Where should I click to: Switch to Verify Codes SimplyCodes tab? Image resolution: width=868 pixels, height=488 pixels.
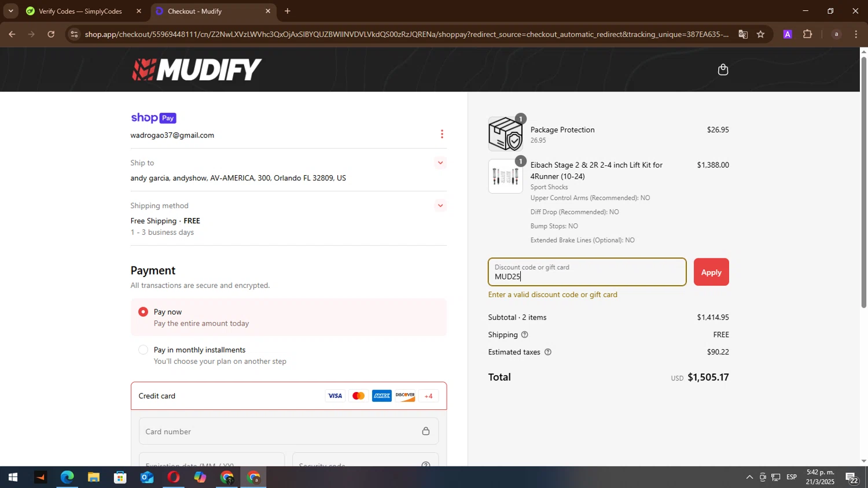(x=84, y=11)
